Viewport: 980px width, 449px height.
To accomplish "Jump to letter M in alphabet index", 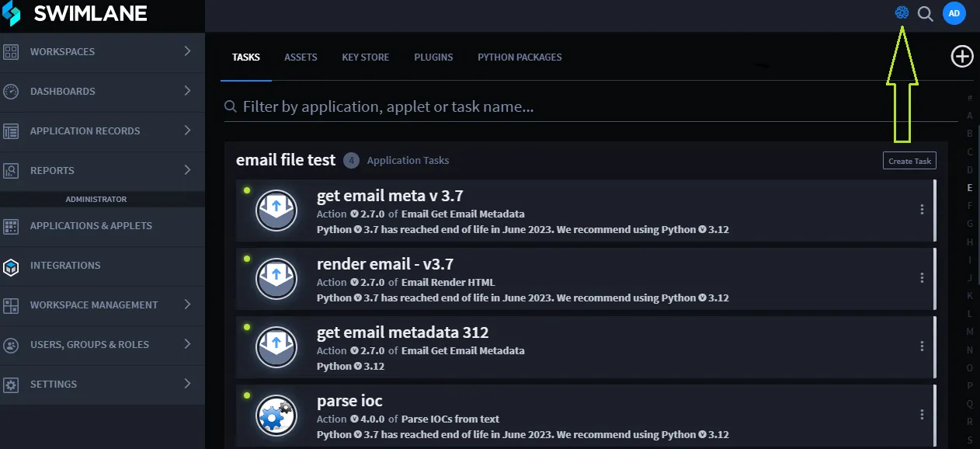I will [970, 332].
